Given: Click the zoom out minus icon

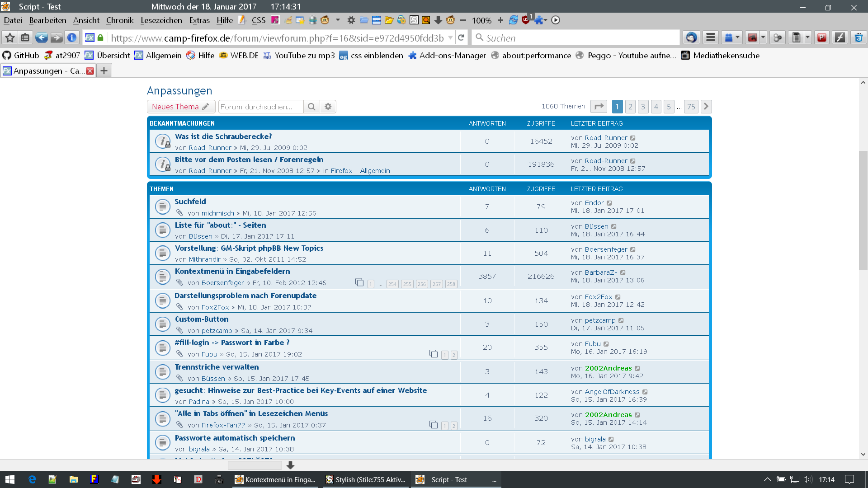Looking at the screenshot, I should tap(463, 20).
